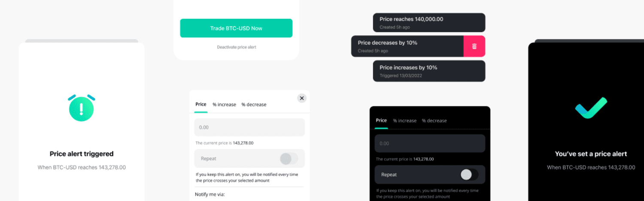Click the 'Price alert triggered' heading

click(82, 154)
